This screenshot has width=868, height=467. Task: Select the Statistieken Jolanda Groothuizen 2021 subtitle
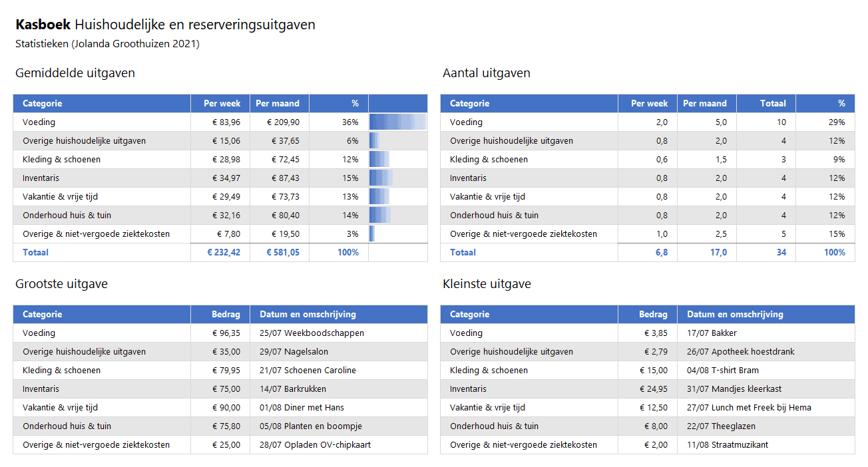[107, 44]
